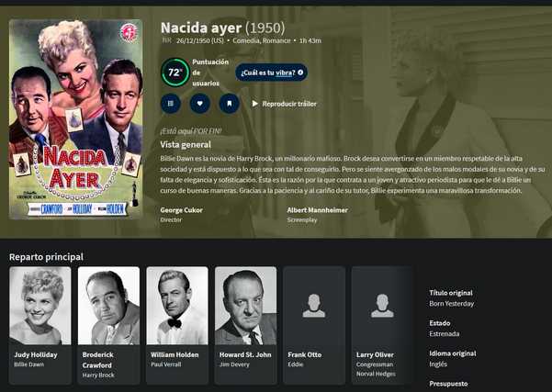This screenshot has width=552, height=392.
Task: Click the 1h 43m runtime text
Action: (x=310, y=40)
